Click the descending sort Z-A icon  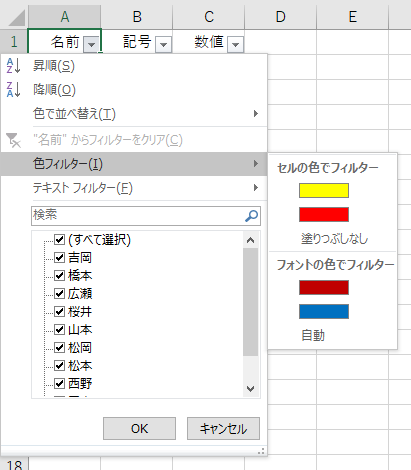click(x=13, y=89)
